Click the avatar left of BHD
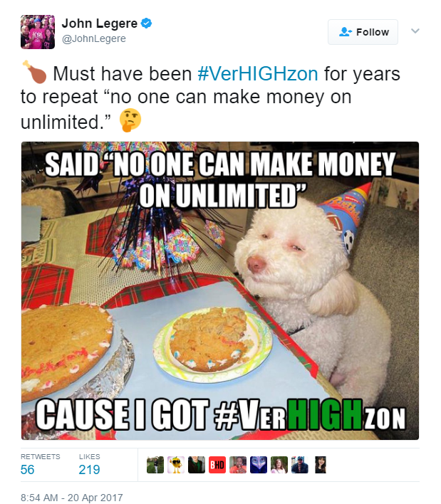Image resolution: width=441 pixels, height=504 pixels. click(197, 465)
